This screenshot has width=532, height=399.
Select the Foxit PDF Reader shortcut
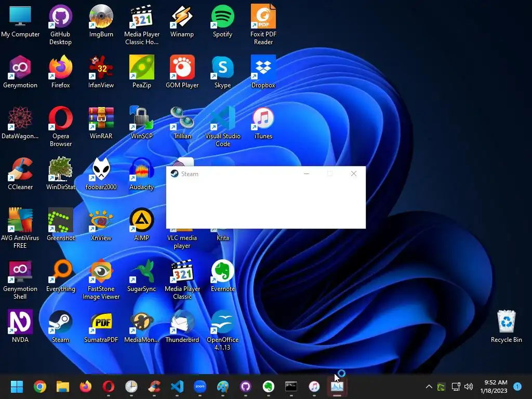click(263, 24)
